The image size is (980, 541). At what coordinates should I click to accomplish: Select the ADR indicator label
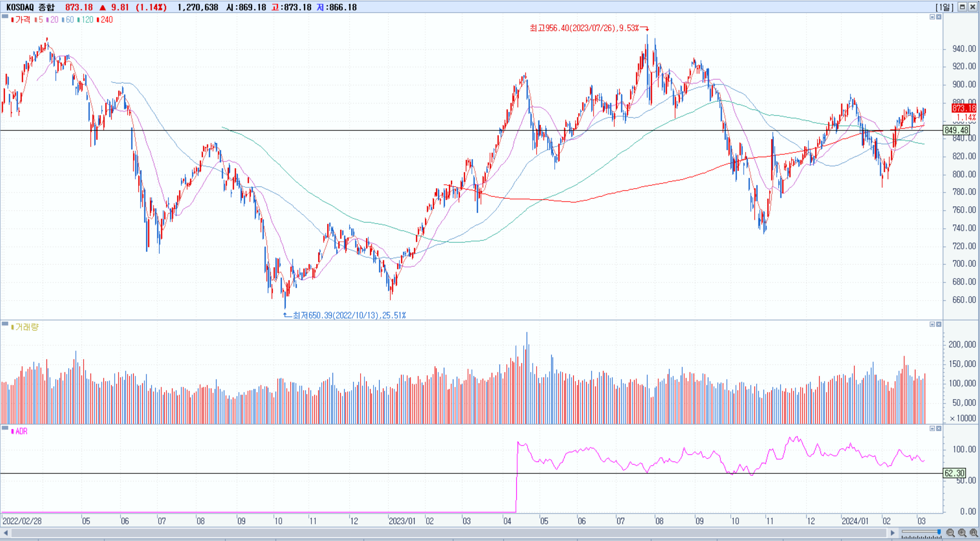tap(20, 431)
